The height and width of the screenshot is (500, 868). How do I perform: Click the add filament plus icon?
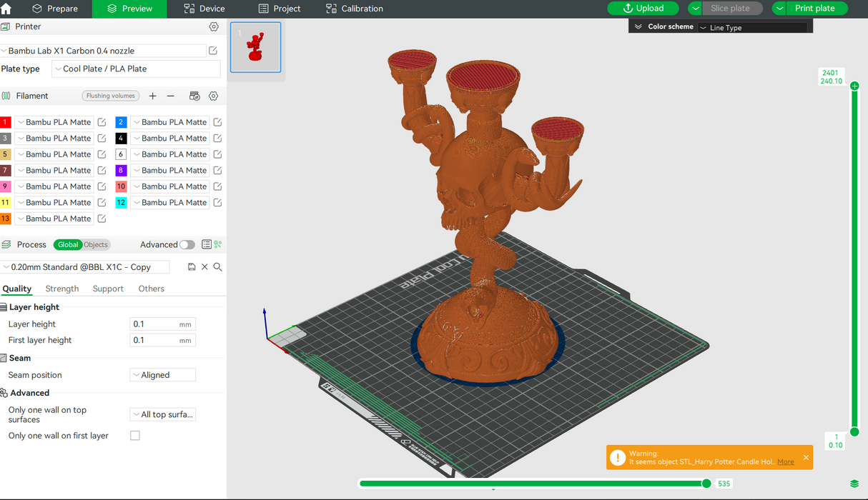(x=152, y=96)
